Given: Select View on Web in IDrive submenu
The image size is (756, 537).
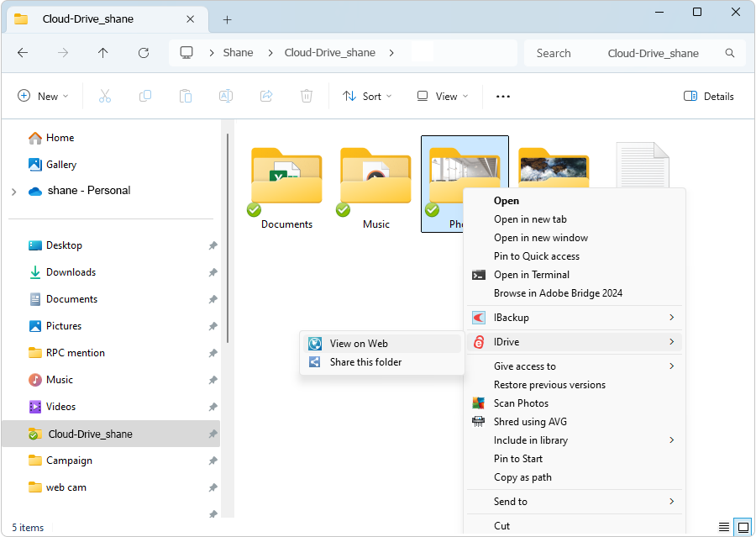Looking at the screenshot, I should coord(382,344).
